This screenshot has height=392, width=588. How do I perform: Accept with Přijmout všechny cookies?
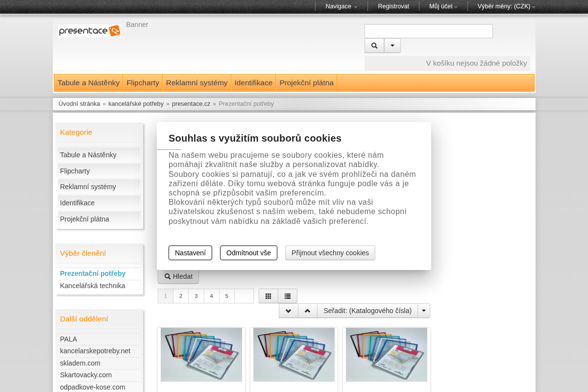330,253
